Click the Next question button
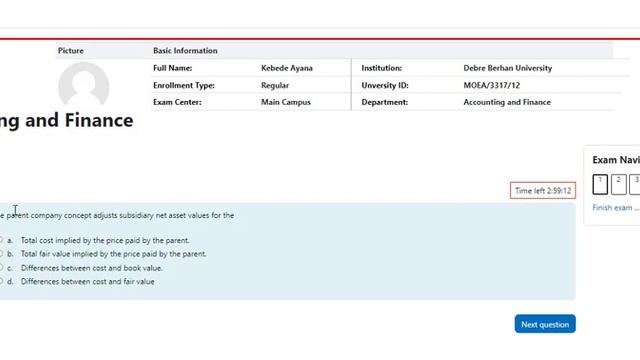The image size is (640, 360). (545, 324)
